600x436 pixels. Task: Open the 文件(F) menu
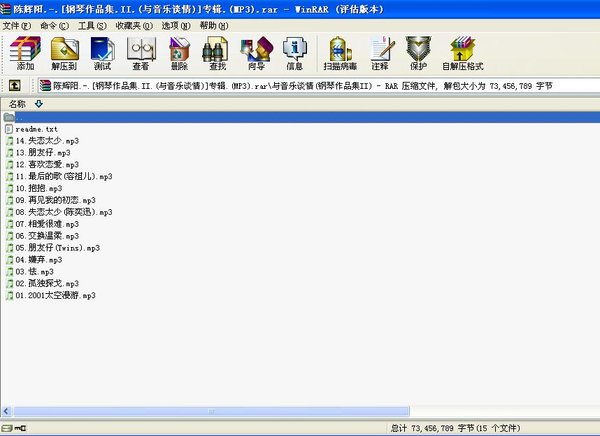click(17, 26)
